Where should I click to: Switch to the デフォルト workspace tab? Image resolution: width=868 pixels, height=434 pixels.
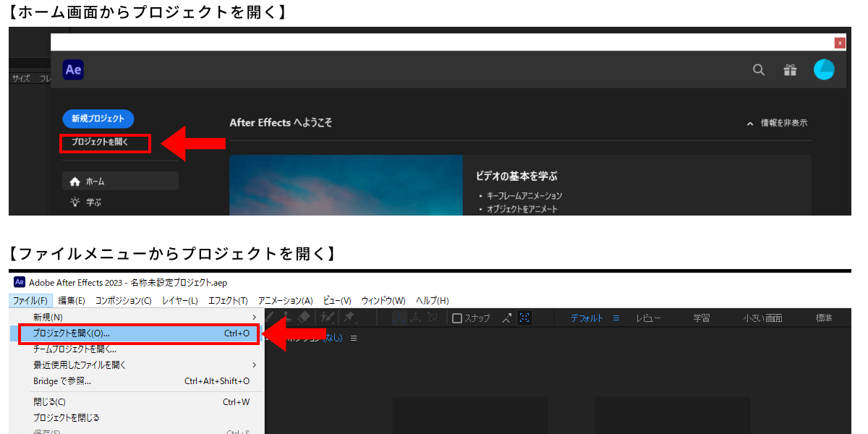587,318
